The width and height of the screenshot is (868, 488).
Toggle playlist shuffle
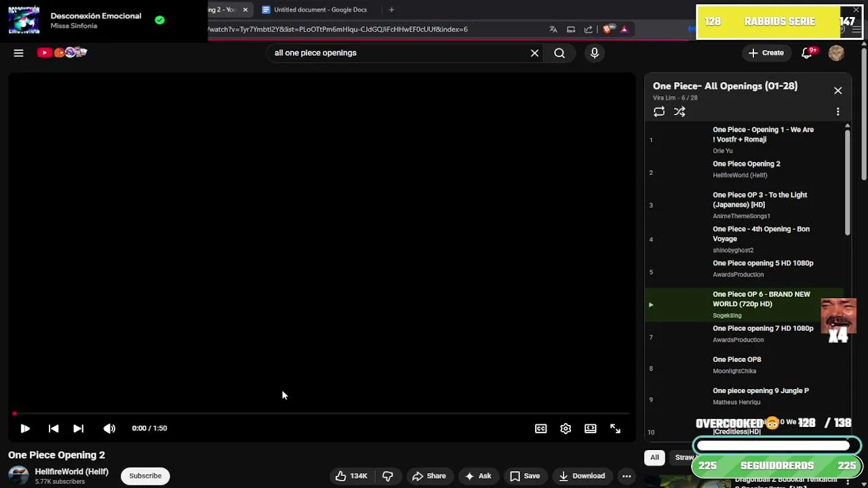(x=679, y=112)
